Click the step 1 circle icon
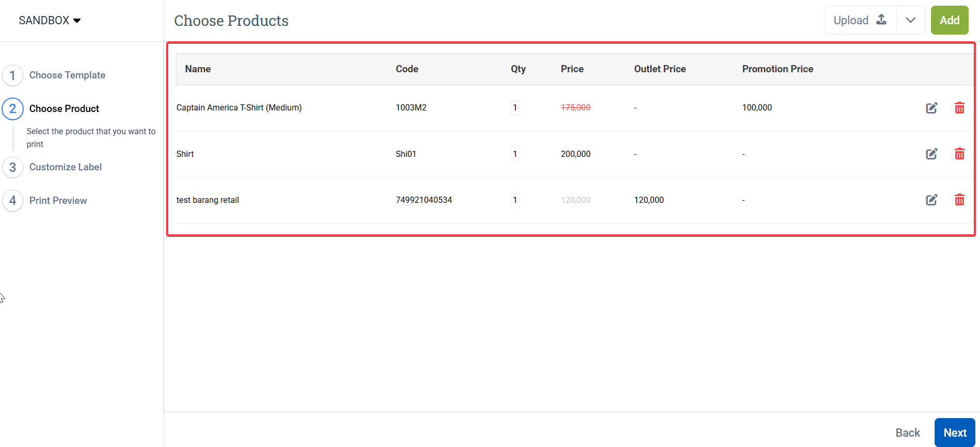 point(13,75)
